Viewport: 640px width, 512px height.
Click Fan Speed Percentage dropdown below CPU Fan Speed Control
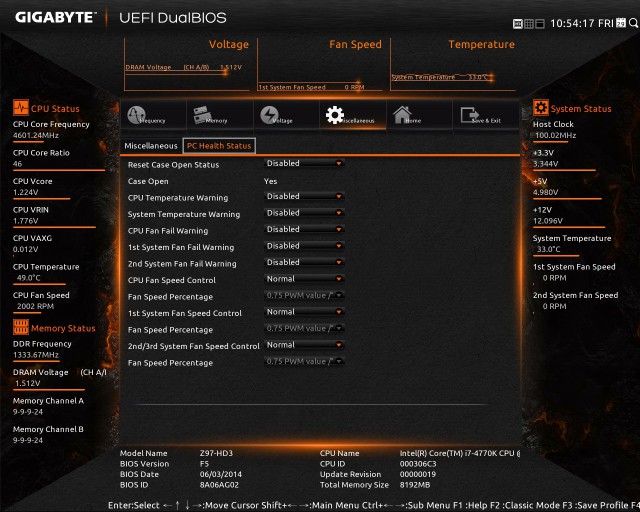(304, 295)
